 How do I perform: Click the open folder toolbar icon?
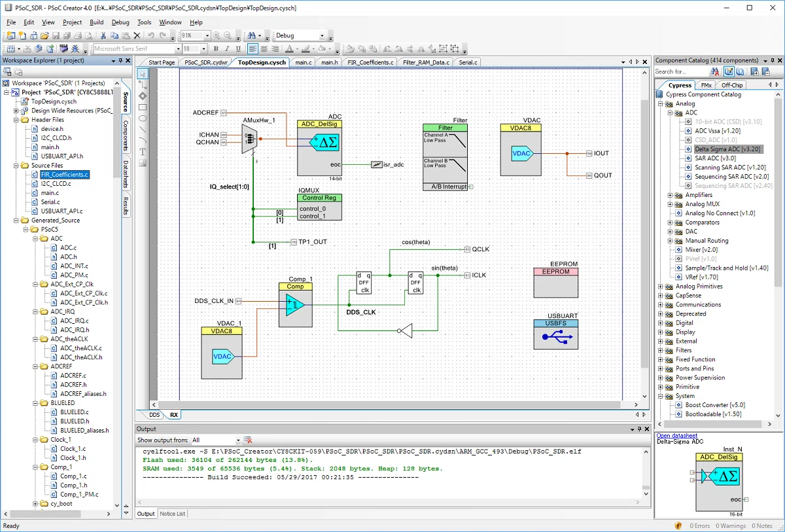click(x=44, y=35)
